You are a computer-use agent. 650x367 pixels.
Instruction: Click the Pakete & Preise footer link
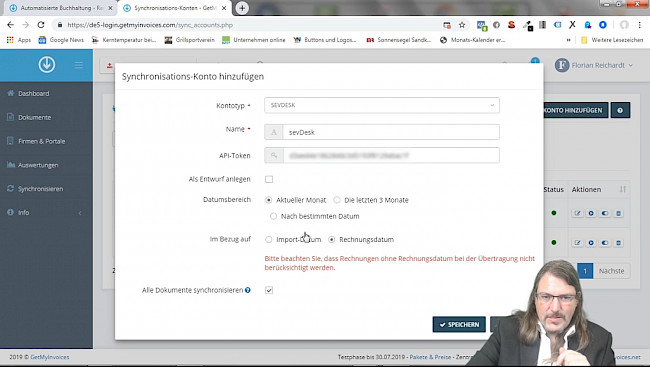point(430,357)
